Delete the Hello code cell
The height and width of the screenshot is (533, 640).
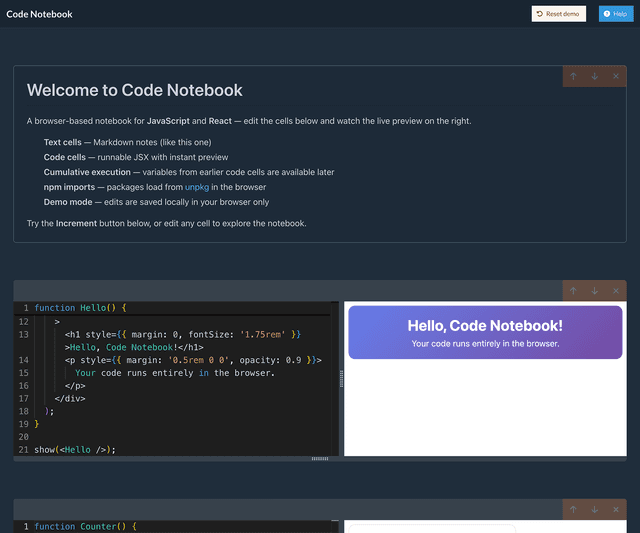[616, 291]
